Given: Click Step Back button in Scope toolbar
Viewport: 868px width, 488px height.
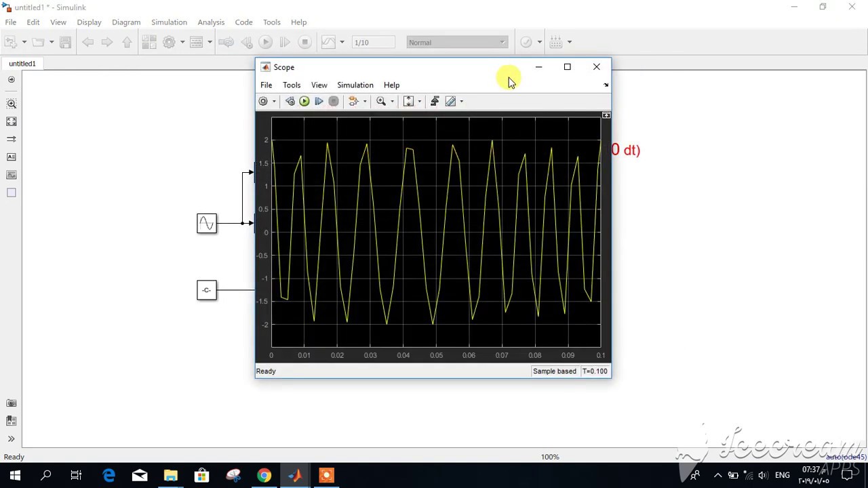Looking at the screenshot, I should (x=290, y=101).
